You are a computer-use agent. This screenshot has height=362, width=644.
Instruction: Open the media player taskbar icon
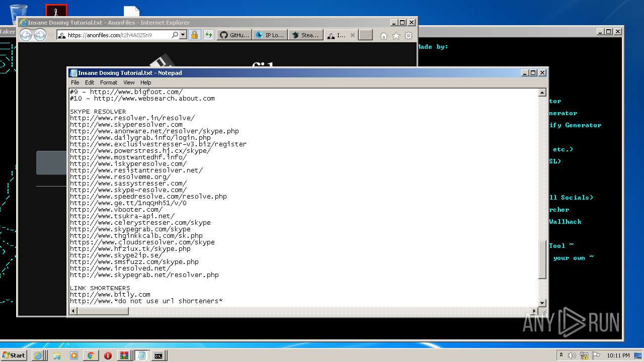point(74,355)
